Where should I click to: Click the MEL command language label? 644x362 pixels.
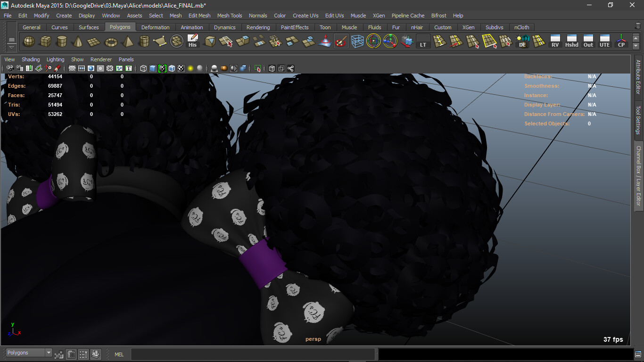click(119, 354)
